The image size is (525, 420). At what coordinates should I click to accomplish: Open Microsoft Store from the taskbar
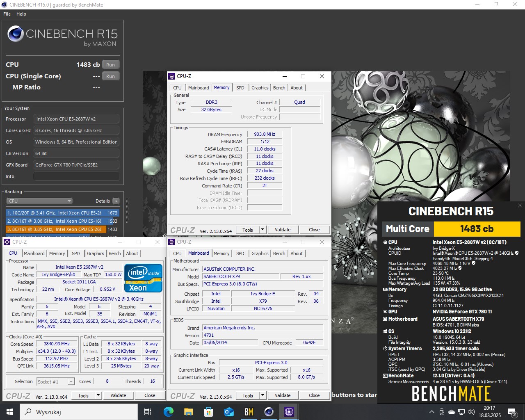pyautogui.click(x=208, y=412)
